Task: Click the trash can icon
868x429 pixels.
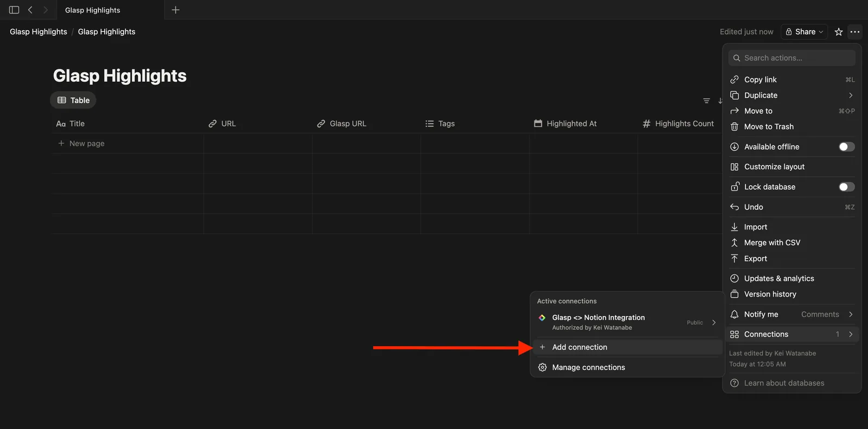Action: pos(735,126)
